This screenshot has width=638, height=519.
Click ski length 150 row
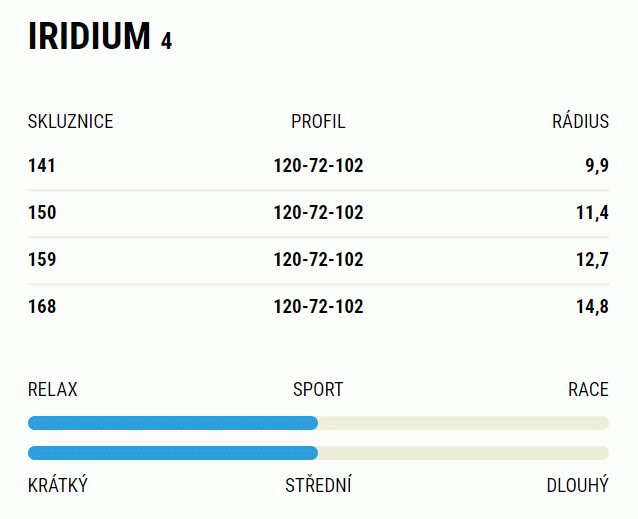click(318, 213)
